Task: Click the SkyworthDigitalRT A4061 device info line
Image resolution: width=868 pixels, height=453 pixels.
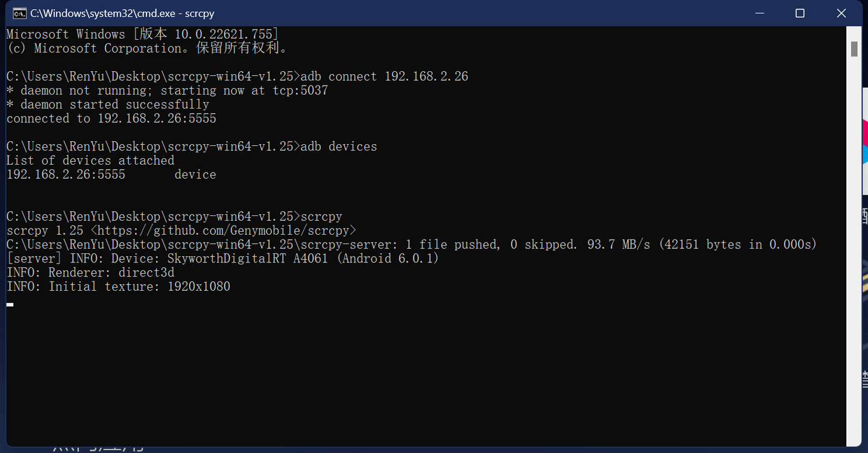Action: [222, 259]
